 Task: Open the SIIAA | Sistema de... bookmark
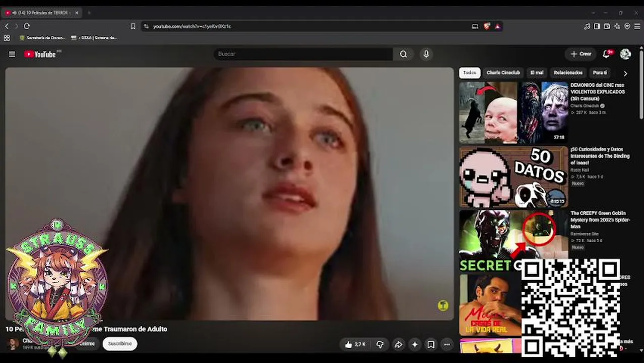[x=94, y=38]
